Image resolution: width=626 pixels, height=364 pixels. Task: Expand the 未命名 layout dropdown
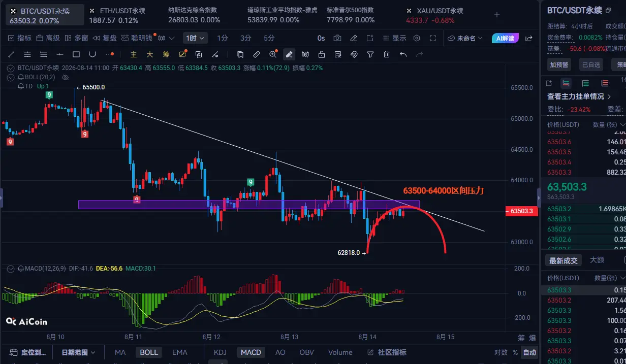466,38
